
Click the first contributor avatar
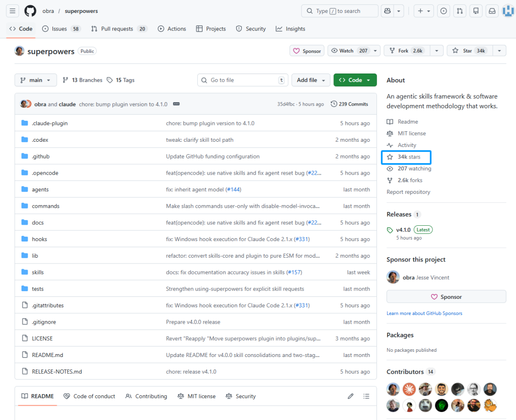(x=393, y=389)
